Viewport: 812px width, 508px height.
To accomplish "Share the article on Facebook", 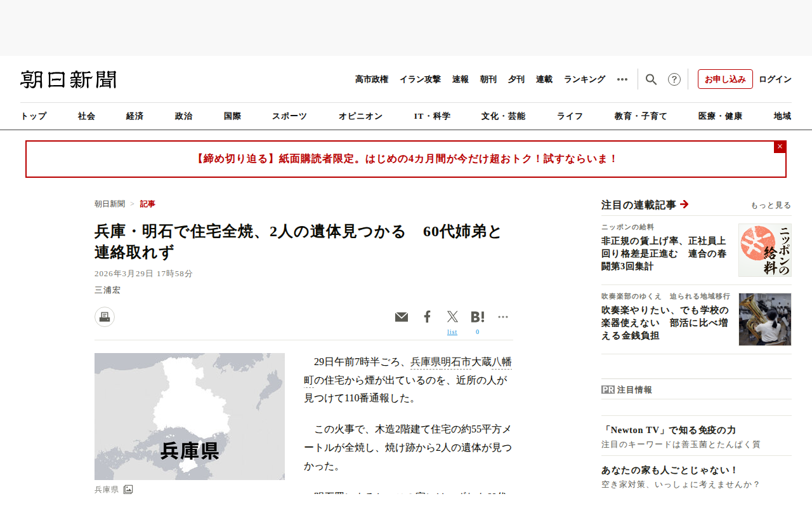I will tap(427, 316).
